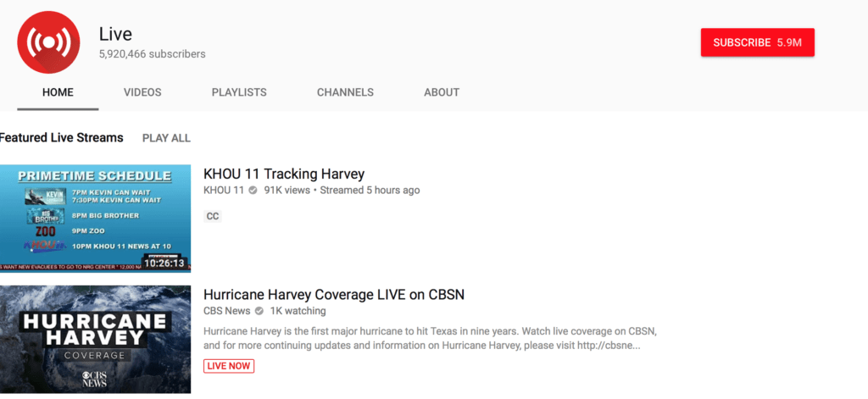Visit the CBS News channel link
Screen dimensions: 868x399
pyautogui.click(x=225, y=311)
